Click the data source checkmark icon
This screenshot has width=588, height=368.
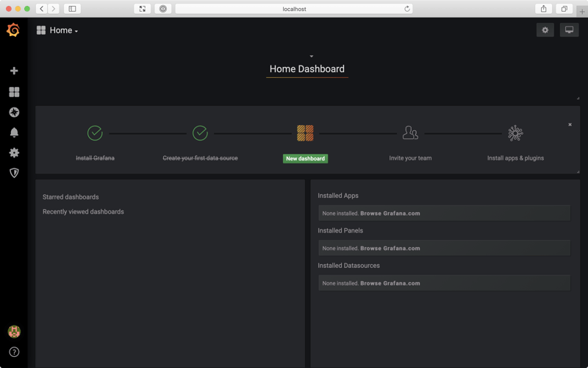(200, 133)
